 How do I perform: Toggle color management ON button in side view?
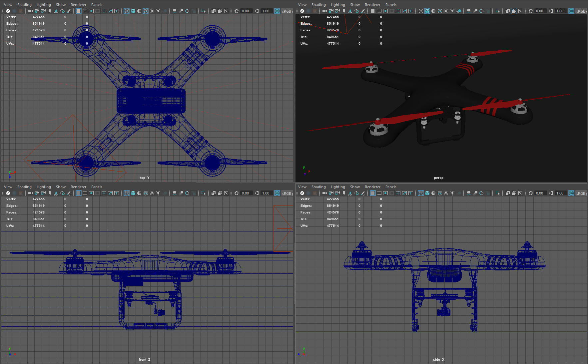coord(571,193)
